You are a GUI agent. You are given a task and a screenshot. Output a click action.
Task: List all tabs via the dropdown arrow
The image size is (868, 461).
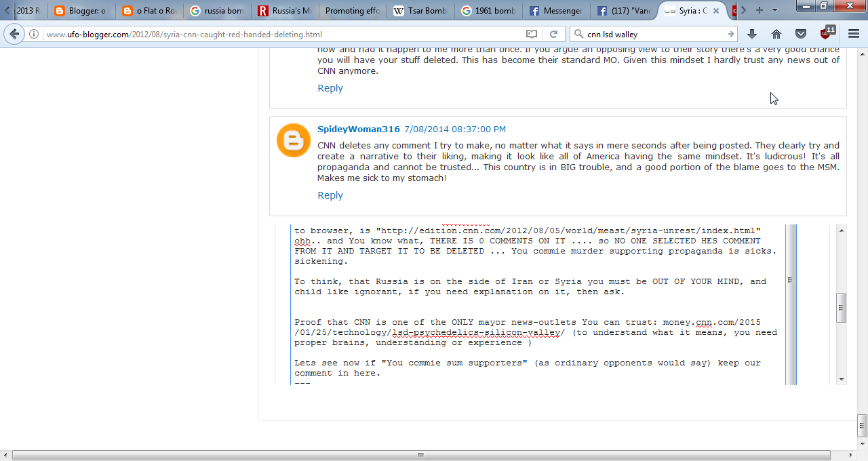click(x=775, y=10)
